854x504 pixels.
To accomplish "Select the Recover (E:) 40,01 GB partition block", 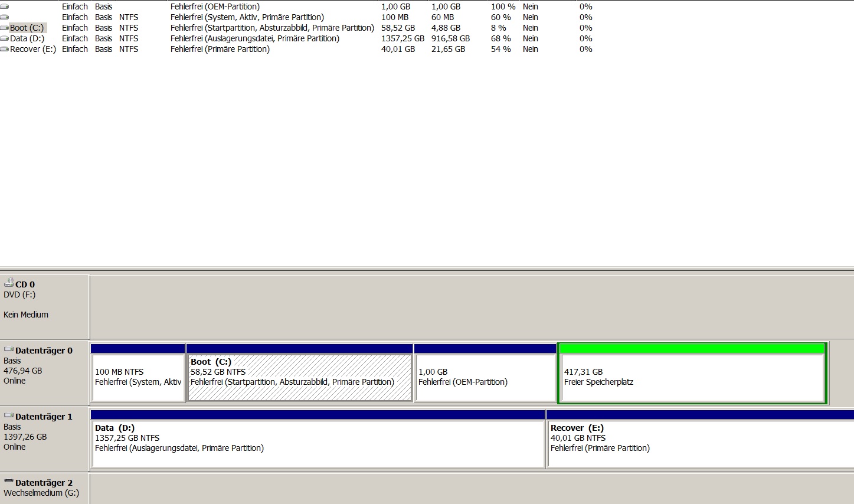I will (x=700, y=444).
